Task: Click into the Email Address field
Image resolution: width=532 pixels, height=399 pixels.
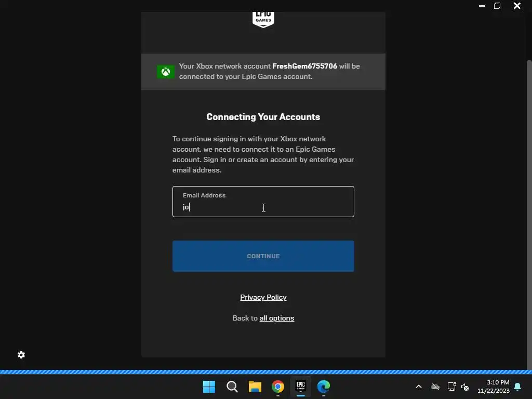Action: point(263,202)
